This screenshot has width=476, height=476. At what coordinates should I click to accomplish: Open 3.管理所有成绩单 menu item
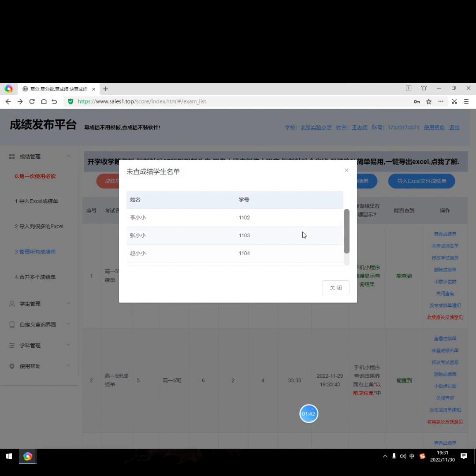(35, 252)
